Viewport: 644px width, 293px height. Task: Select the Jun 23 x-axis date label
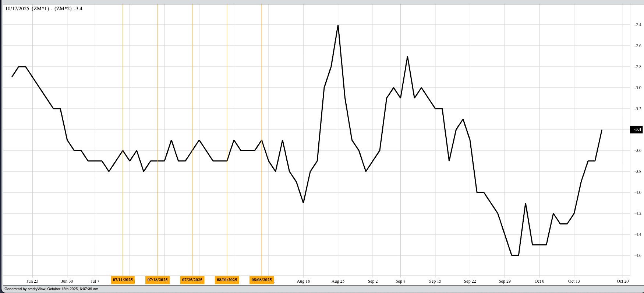32,281
